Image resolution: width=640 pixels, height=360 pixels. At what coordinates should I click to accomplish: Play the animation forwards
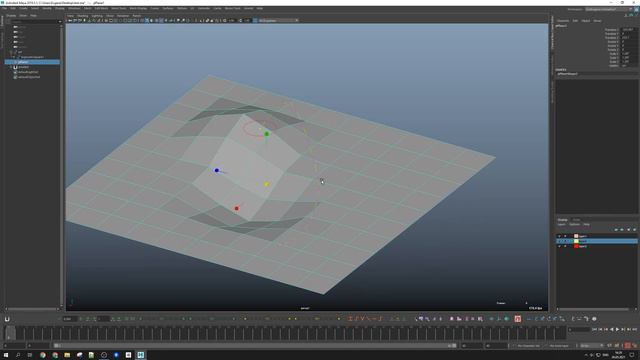(x=617, y=329)
